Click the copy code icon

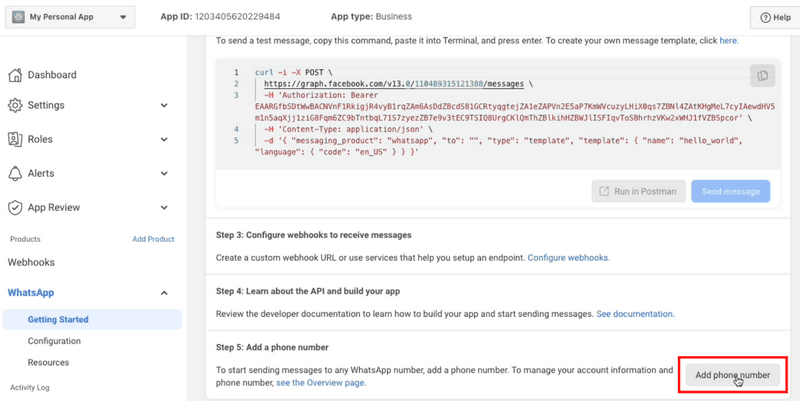click(x=763, y=76)
